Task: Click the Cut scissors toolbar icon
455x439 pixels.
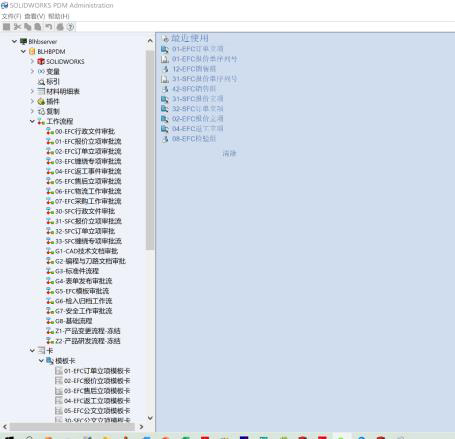Action: pos(17,27)
